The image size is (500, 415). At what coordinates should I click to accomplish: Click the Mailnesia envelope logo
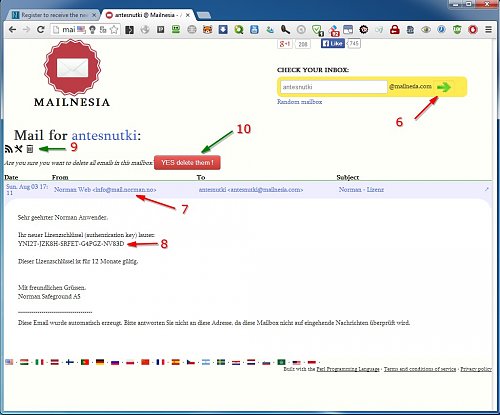(72, 68)
